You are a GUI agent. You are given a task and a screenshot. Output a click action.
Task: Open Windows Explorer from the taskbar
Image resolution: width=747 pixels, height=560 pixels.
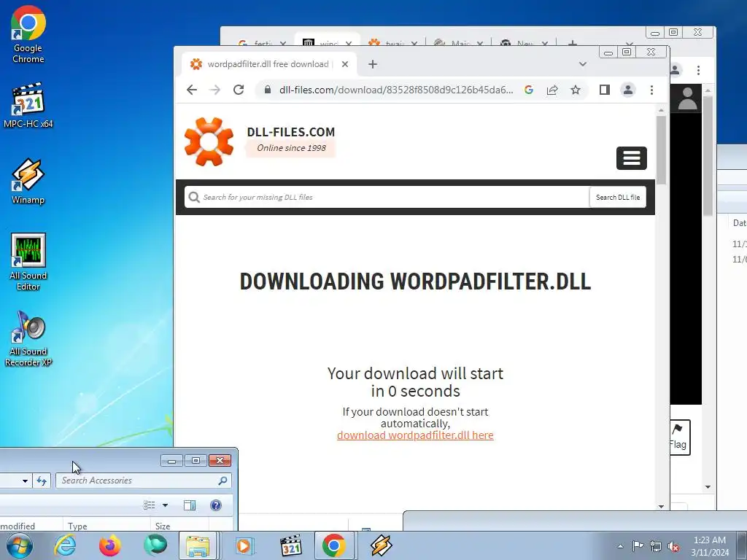198,545
